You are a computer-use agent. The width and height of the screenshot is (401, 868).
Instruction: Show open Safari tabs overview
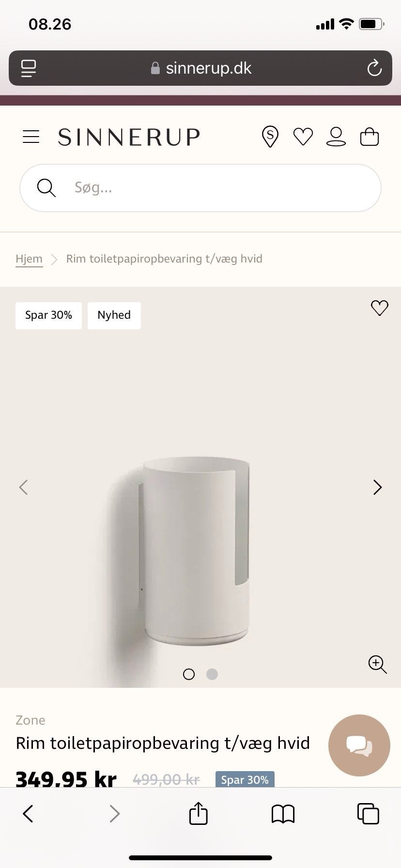point(368,814)
